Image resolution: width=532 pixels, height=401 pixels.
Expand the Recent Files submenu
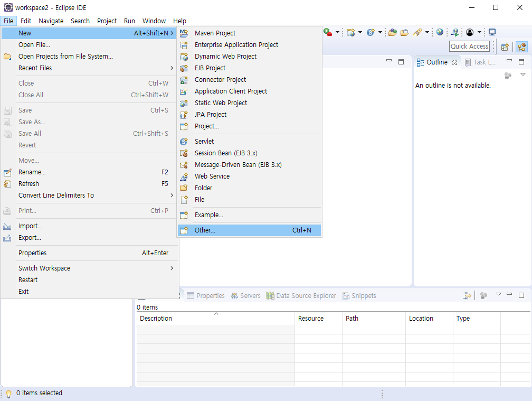(89, 68)
